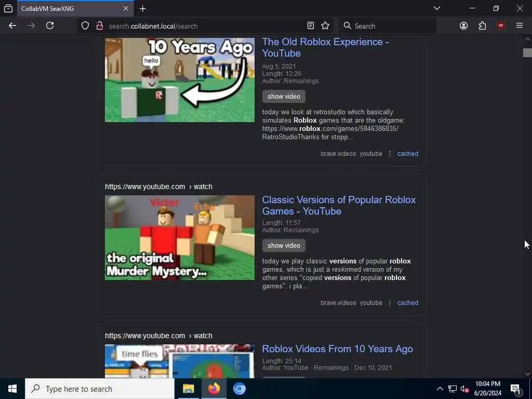This screenshot has height=399, width=532.
Task: Show video for Classic Versions result
Action: click(x=284, y=246)
